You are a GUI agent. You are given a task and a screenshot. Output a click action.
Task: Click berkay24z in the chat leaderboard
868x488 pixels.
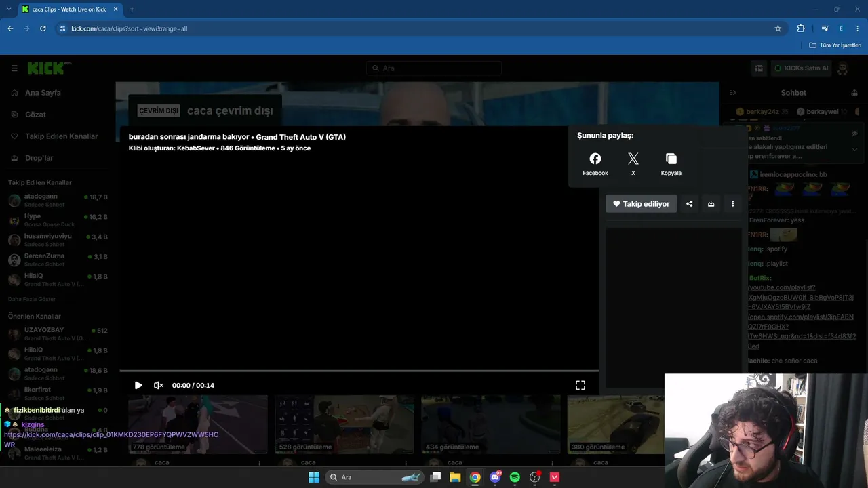[762, 112]
